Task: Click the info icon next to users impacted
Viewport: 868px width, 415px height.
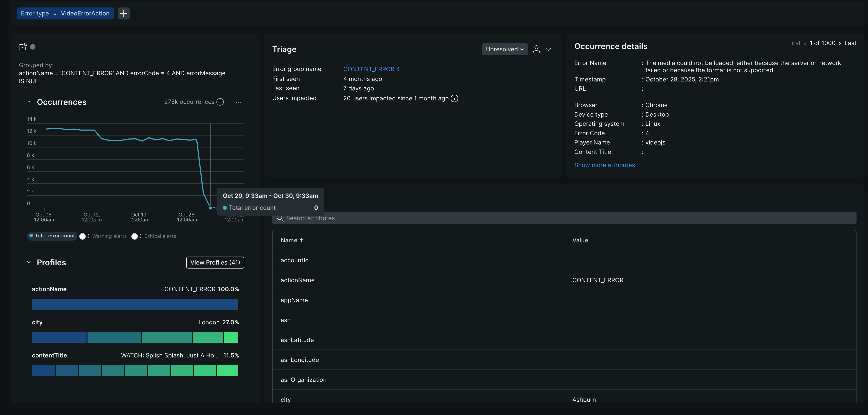Action: pyautogui.click(x=454, y=98)
